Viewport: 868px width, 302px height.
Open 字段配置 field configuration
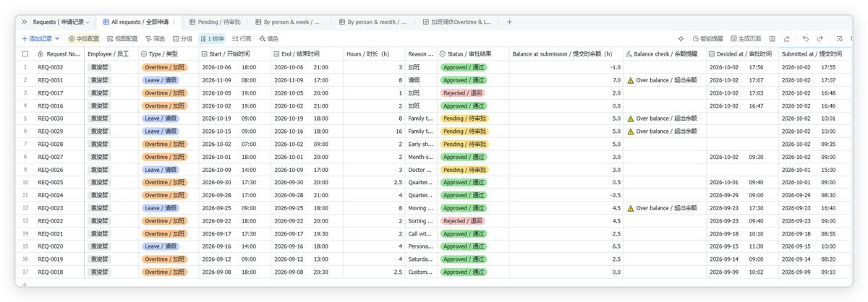pos(84,39)
